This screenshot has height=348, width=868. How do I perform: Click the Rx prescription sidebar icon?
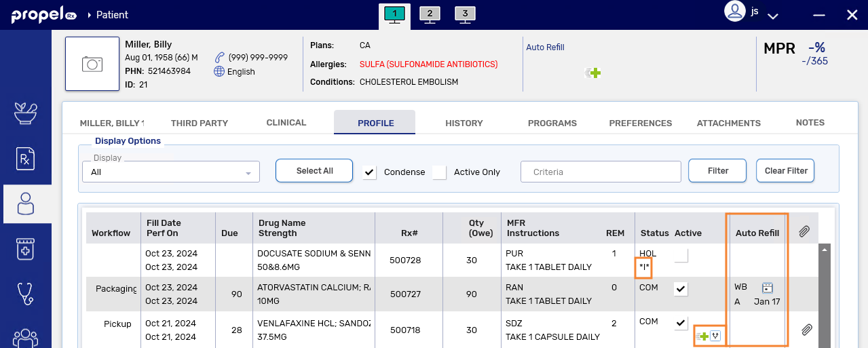26,158
